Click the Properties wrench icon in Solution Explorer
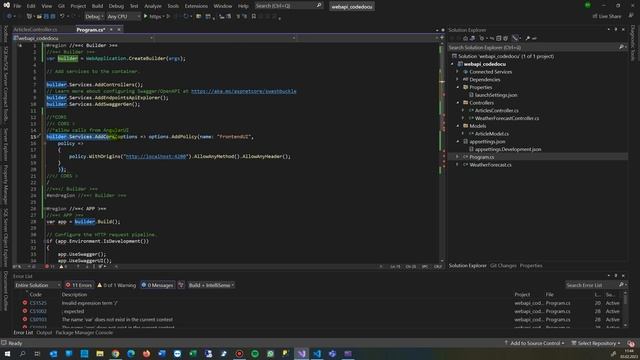Screen dimensions: 640x360 coord(527,38)
